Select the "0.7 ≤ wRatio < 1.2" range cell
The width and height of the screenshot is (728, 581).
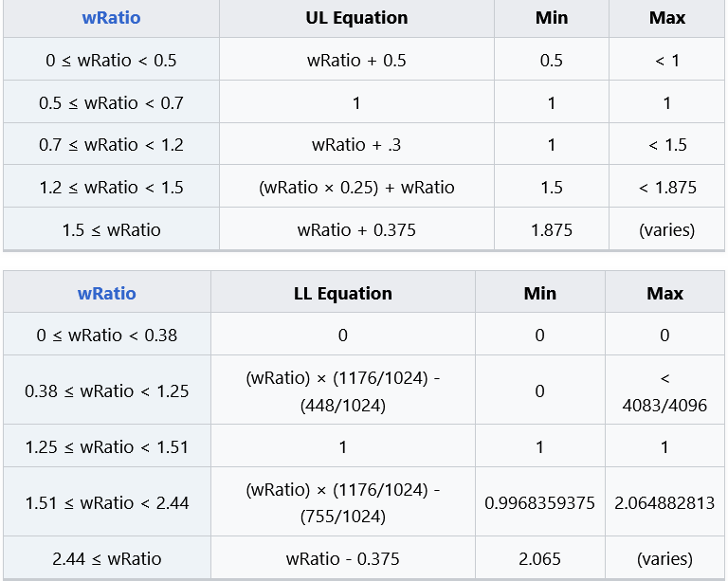pos(111,145)
